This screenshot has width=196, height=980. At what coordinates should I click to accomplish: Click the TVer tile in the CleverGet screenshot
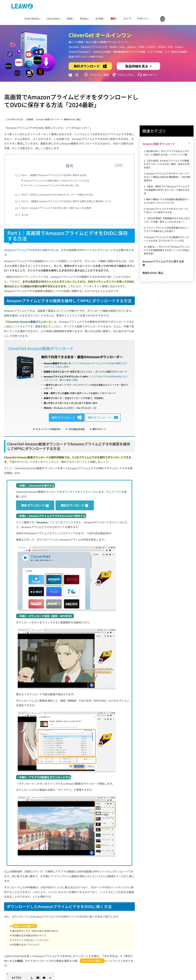click(x=72, y=592)
